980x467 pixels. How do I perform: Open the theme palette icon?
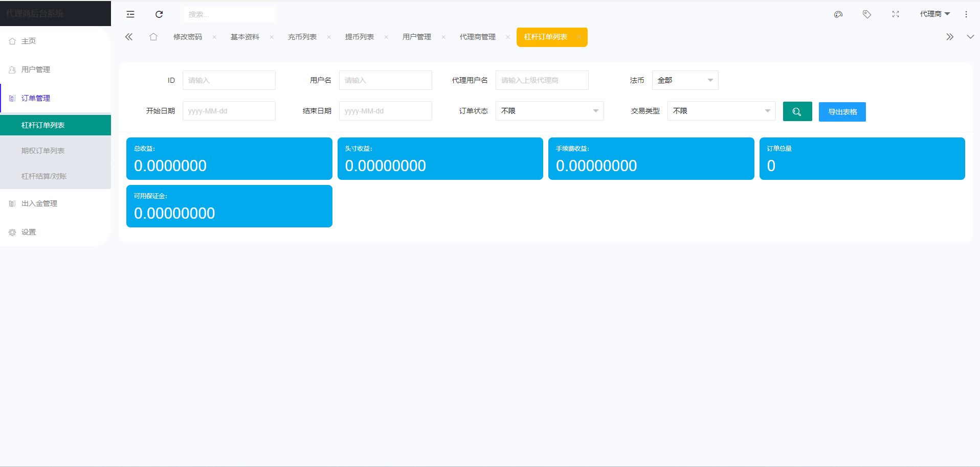838,14
